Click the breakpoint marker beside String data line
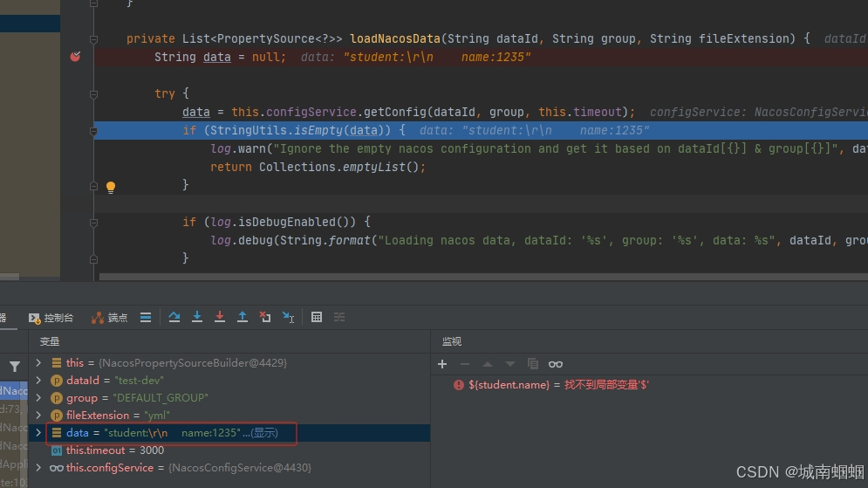 coord(75,57)
